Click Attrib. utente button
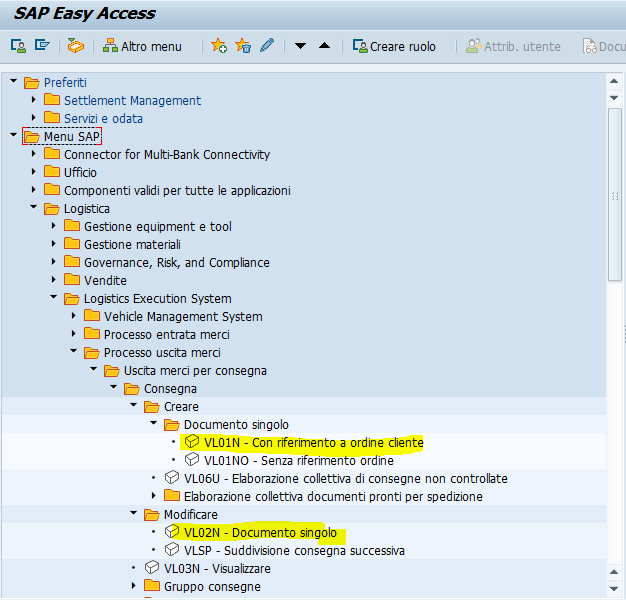 (x=513, y=46)
